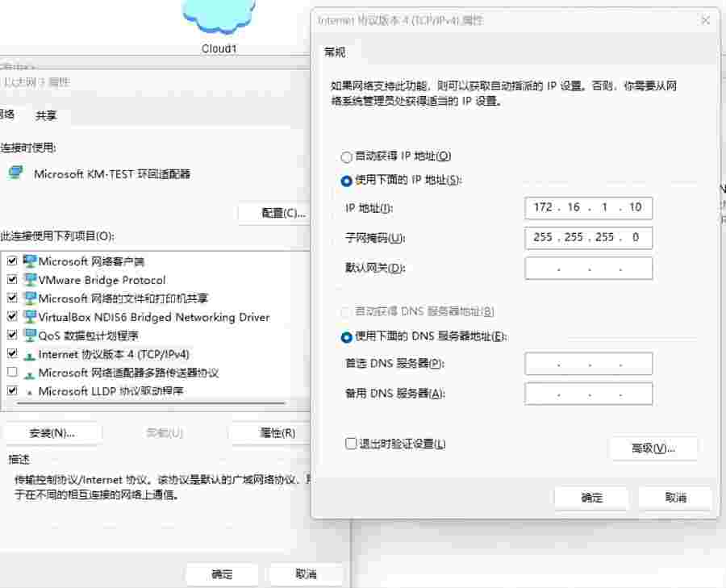Enable Microsoft 网络适配器多路传送器协议 checkbox

(x=12, y=373)
